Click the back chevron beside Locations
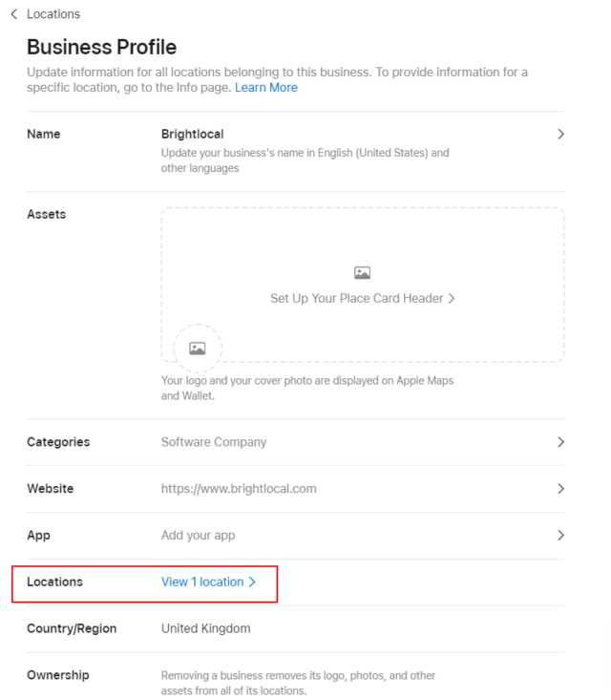This screenshot has width=611, height=700. coord(13,14)
